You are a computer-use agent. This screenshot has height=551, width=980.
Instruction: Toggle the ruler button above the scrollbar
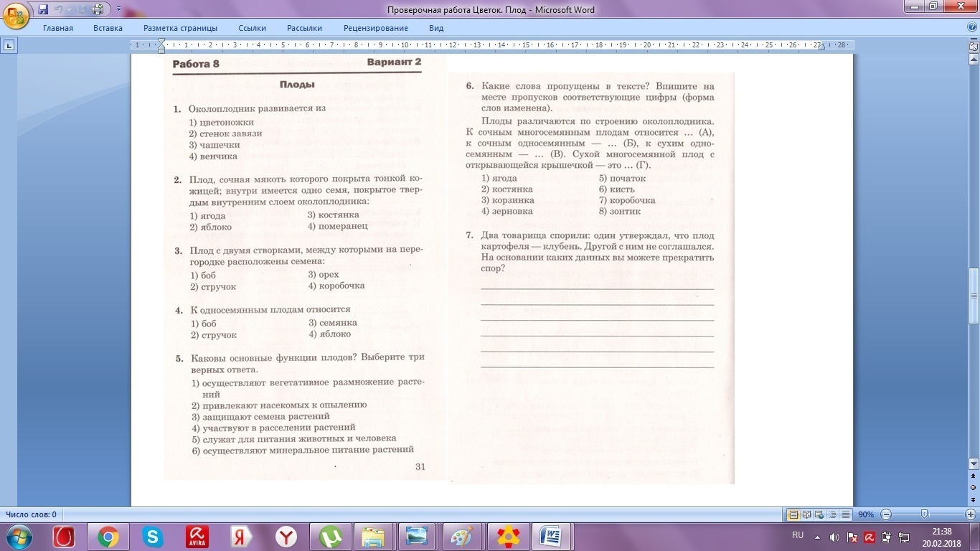click(x=974, y=45)
